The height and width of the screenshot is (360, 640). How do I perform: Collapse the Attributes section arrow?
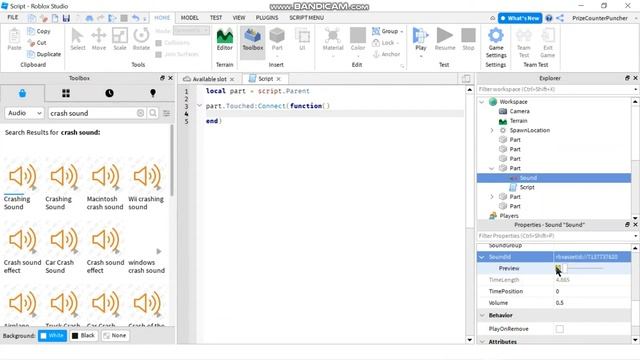[482, 342]
